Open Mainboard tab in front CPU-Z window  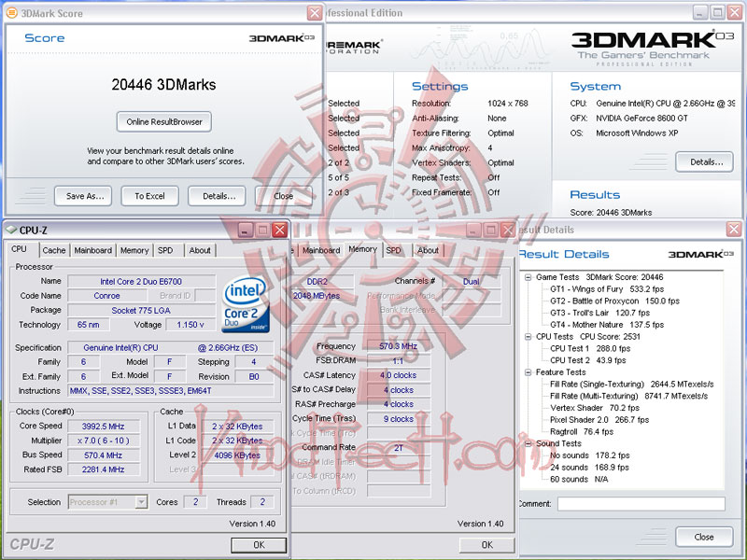[92, 250]
